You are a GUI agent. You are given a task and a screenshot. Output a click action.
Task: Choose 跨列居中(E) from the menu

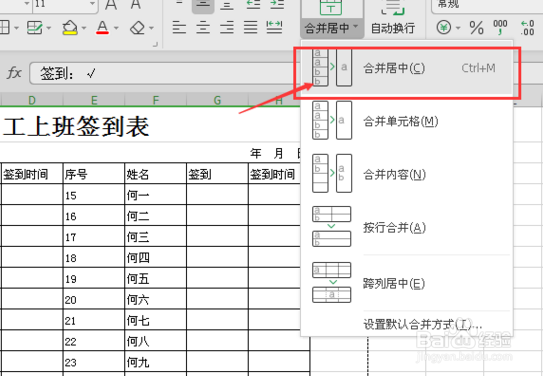pos(407,283)
